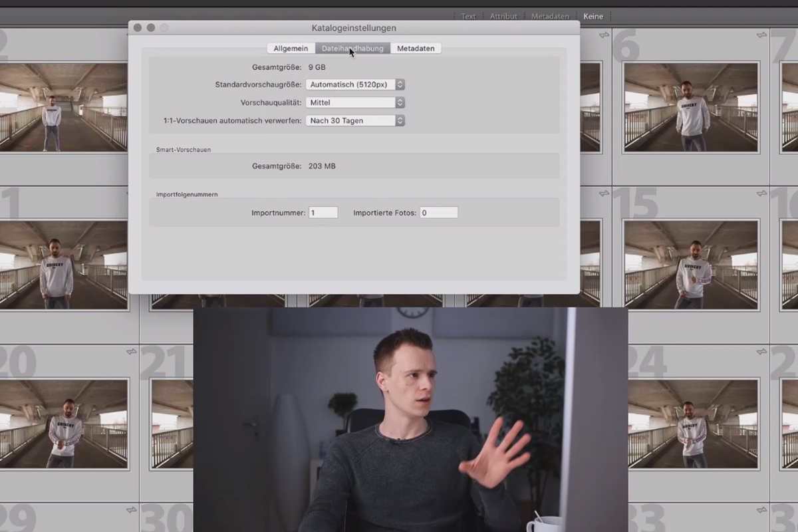
Task: Open the Metadaten tab in Katalogeinstellungen
Action: click(416, 49)
